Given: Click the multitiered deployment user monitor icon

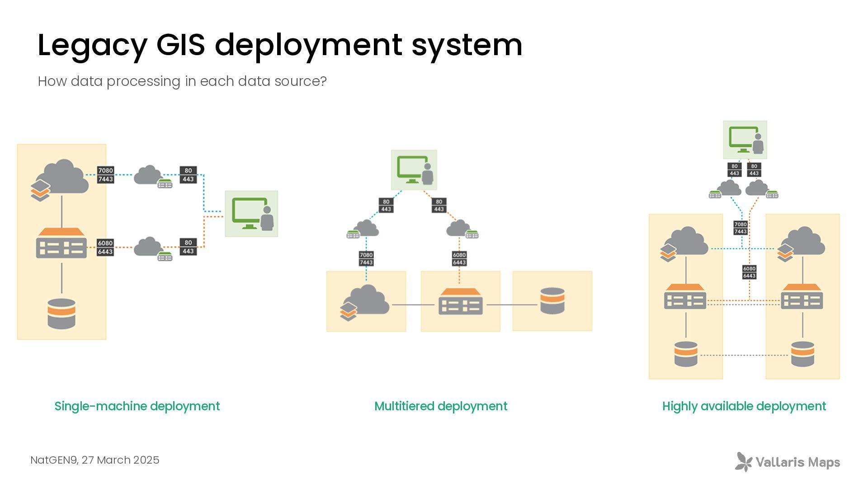Looking at the screenshot, I should 414,170.
